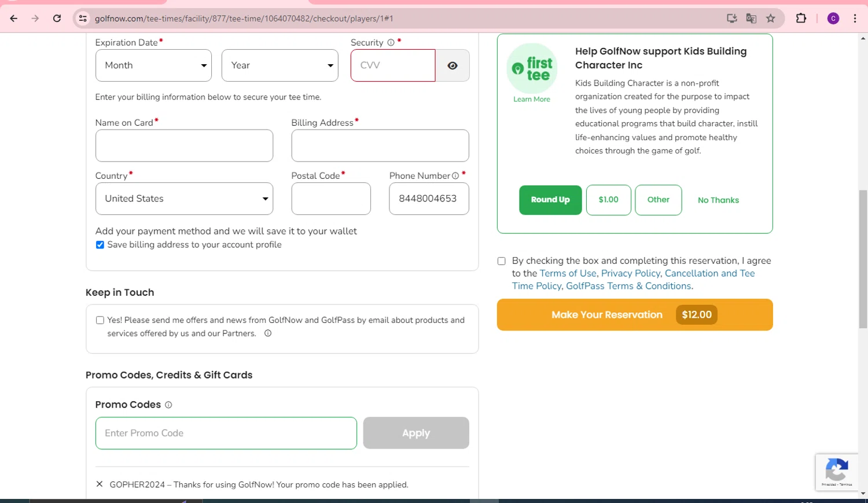The height and width of the screenshot is (503, 868).
Task: Open the translate page icon
Action: (751, 19)
